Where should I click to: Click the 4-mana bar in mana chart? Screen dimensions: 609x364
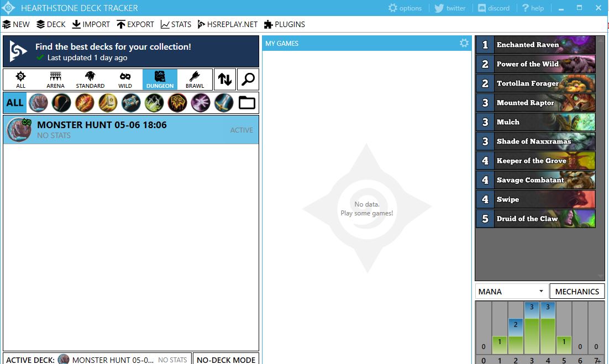pyautogui.click(x=548, y=328)
